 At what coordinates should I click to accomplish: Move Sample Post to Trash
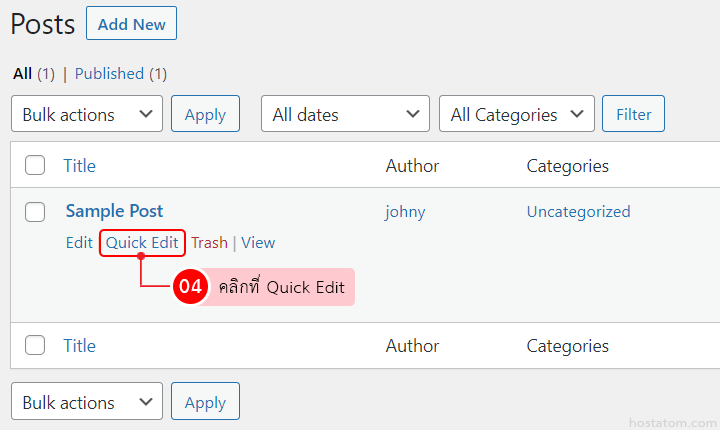(x=209, y=242)
